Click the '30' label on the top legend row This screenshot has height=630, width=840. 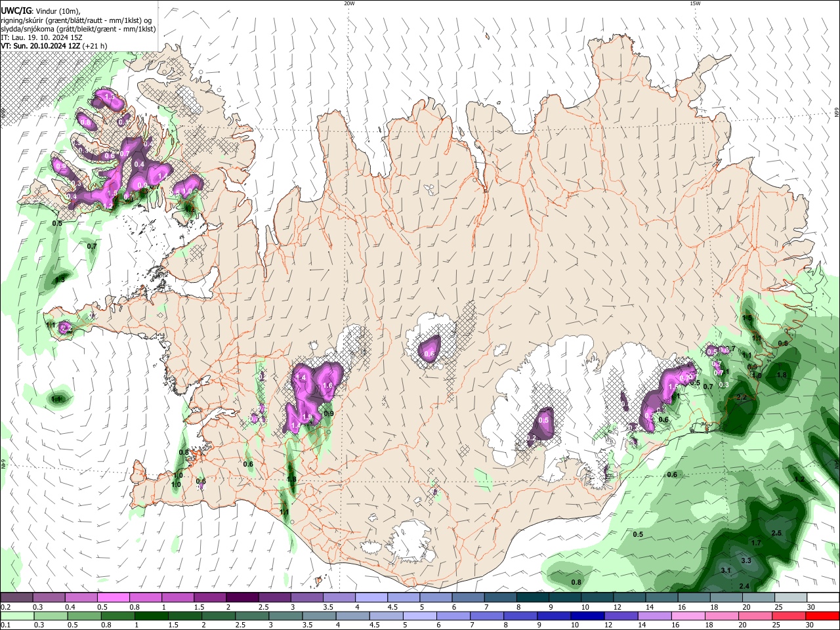[x=810, y=607]
